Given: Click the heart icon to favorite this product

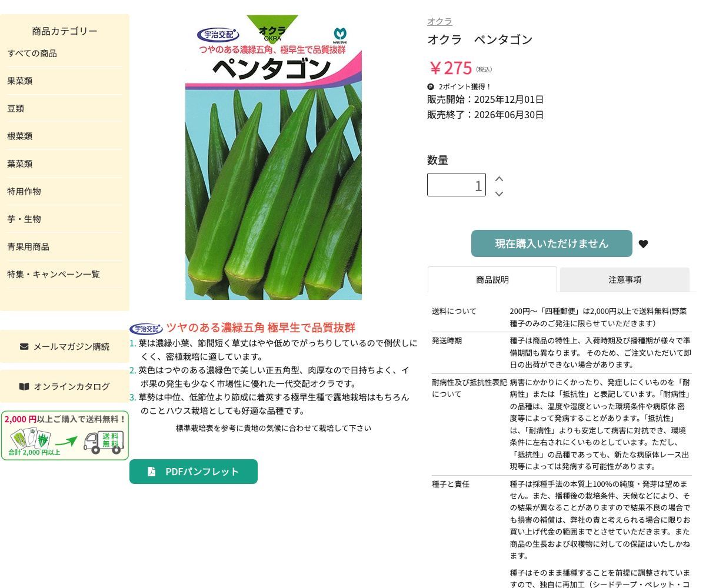Looking at the screenshot, I should (643, 243).
